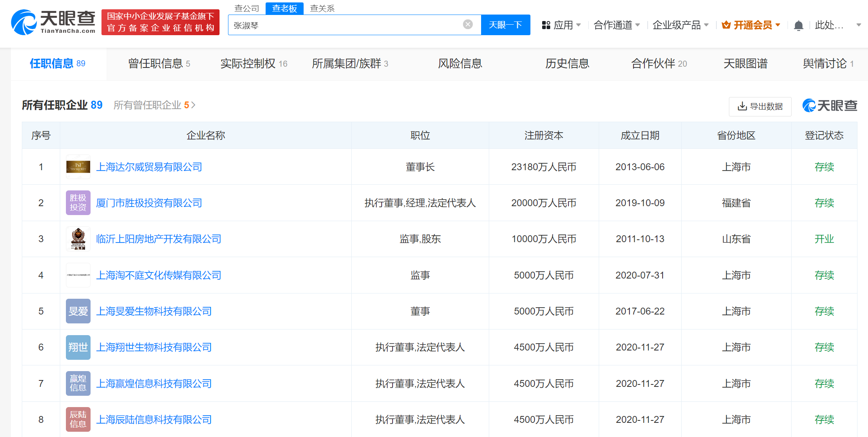Click the download icon on 导出数据
The height and width of the screenshot is (437, 868).
(742, 106)
